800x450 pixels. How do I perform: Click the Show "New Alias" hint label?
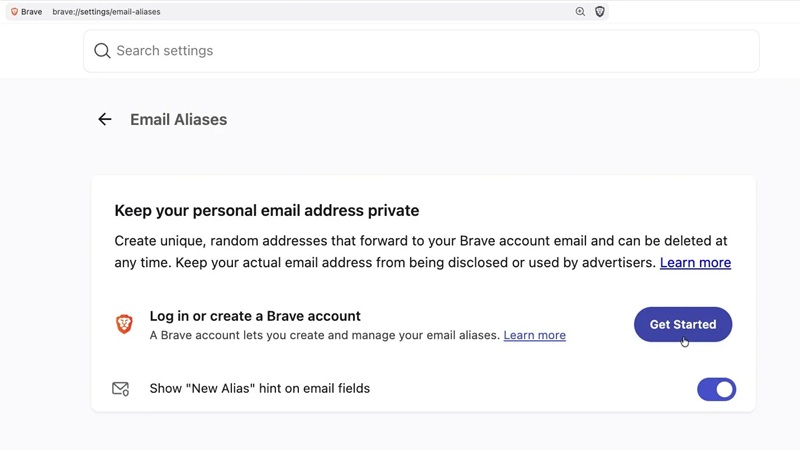[260, 388]
